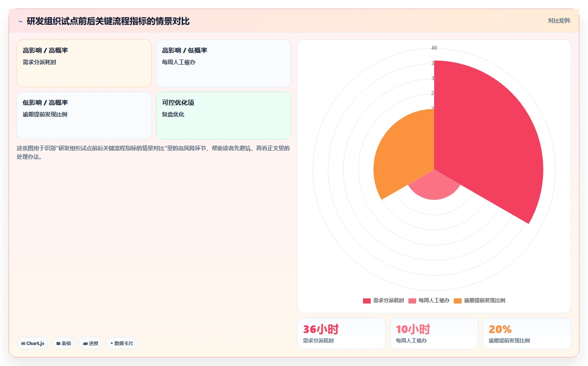Click the 复盘优化 text
Image resolution: width=588 pixels, height=366 pixels.
coord(173,115)
